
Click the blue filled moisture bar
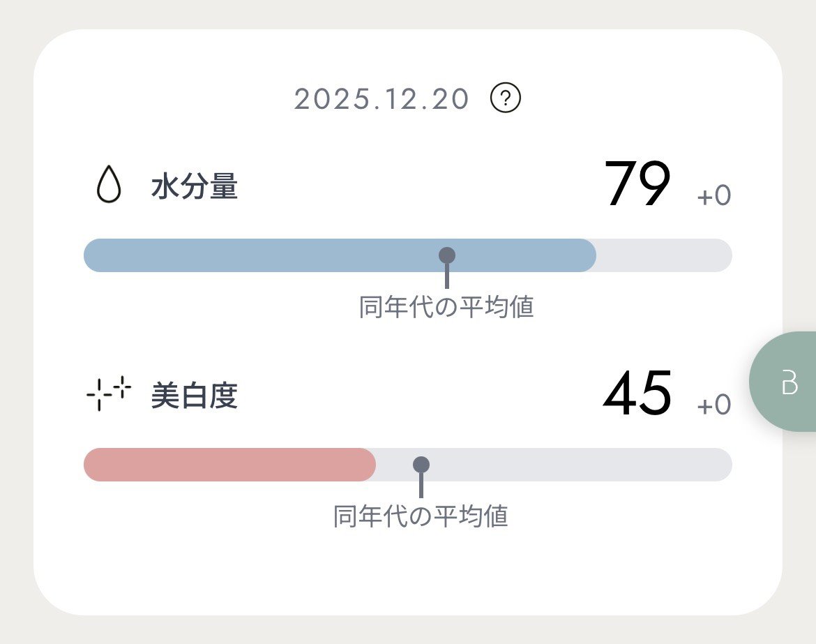coord(279,255)
